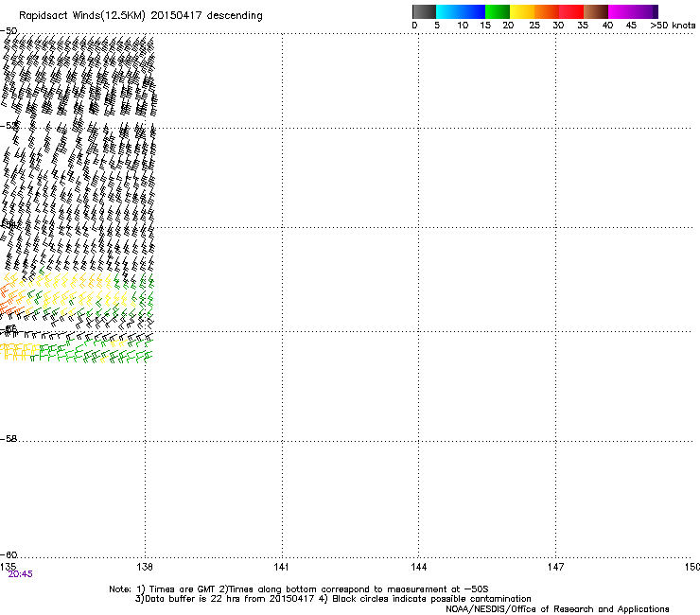Click the orange 25-30 knots color segment
700x615 pixels.
click(547, 11)
